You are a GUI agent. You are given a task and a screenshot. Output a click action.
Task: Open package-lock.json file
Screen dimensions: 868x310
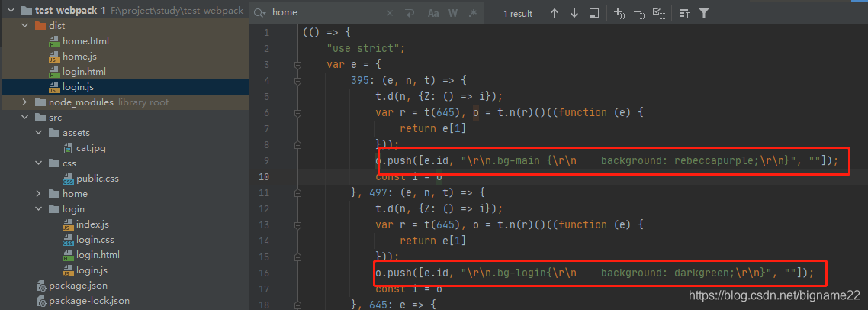[89, 301]
